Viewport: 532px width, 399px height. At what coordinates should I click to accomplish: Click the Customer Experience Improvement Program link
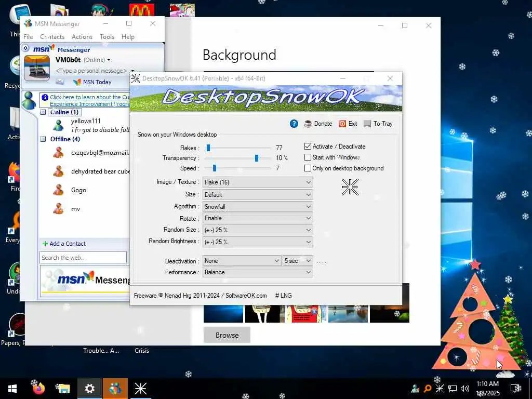pyautogui.click(x=89, y=100)
